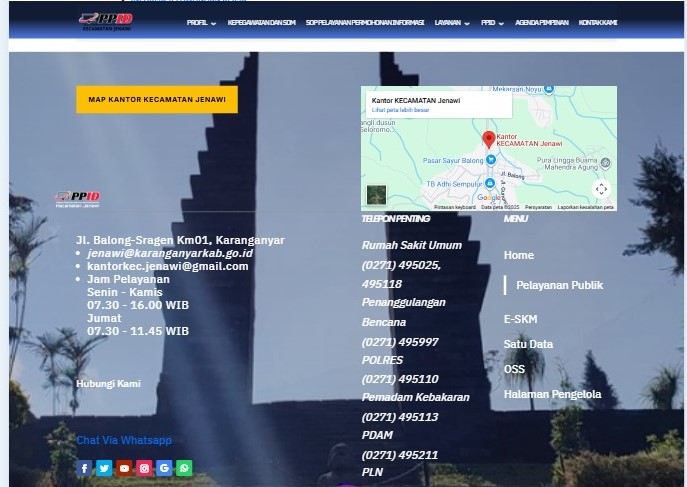
Task: Click the red Kantor Kecamatan map pin
Action: 488,140
